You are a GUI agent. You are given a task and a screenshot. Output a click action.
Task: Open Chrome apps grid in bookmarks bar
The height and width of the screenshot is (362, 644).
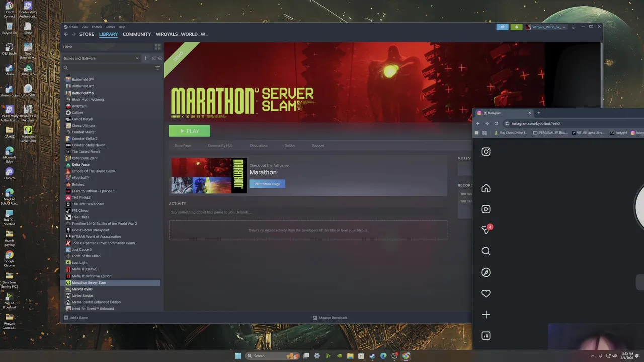485,133
